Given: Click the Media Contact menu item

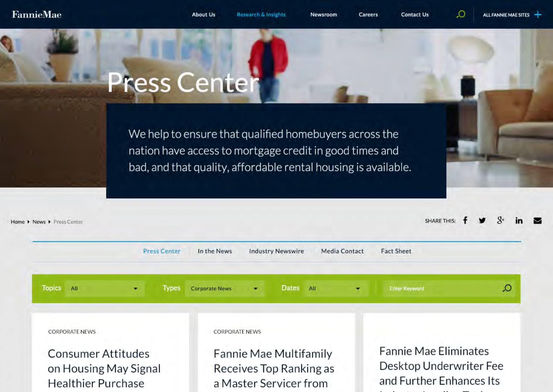Looking at the screenshot, I should pyautogui.click(x=342, y=251).
